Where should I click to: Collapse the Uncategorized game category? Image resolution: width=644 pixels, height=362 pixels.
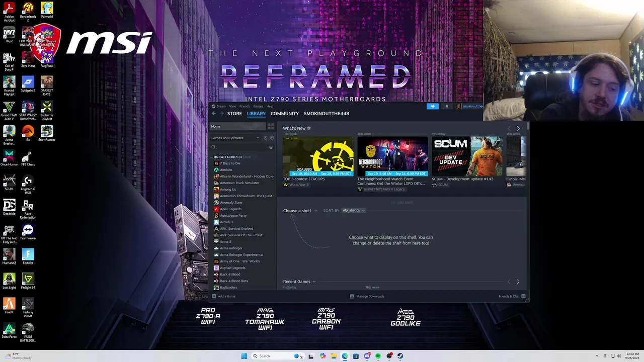[211, 157]
